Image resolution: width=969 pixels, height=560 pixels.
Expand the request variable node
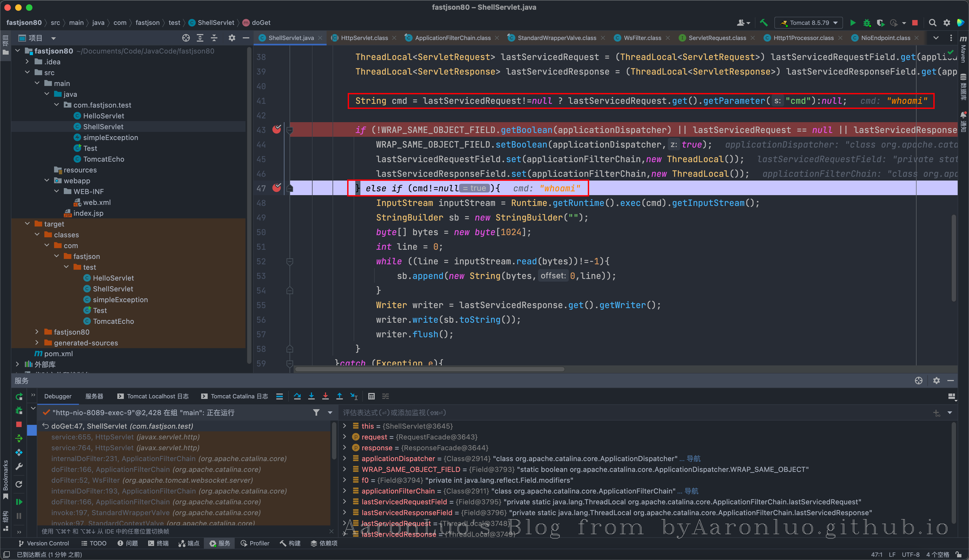point(345,437)
